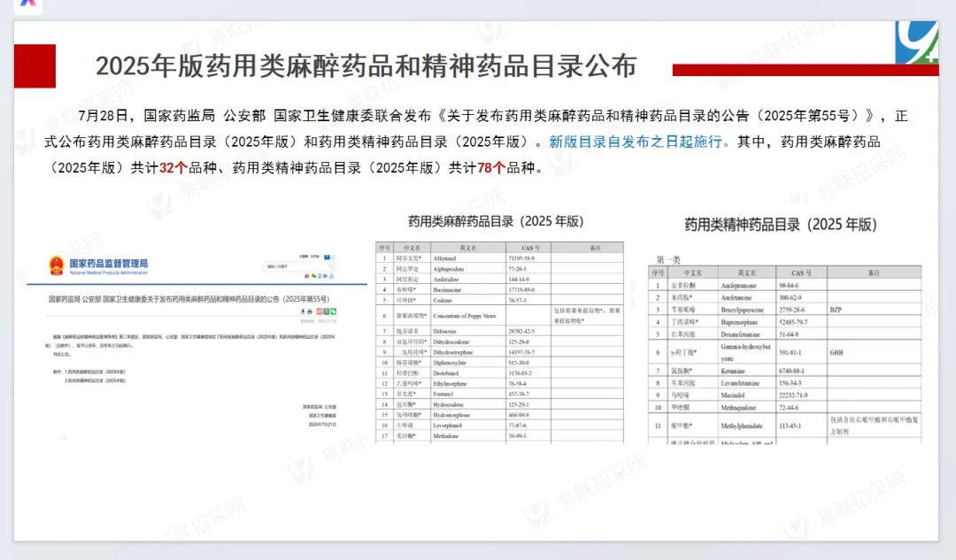The height and width of the screenshot is (560, 956).
Task: Click the NMPA keyword search input field
Action: [299, 266]
